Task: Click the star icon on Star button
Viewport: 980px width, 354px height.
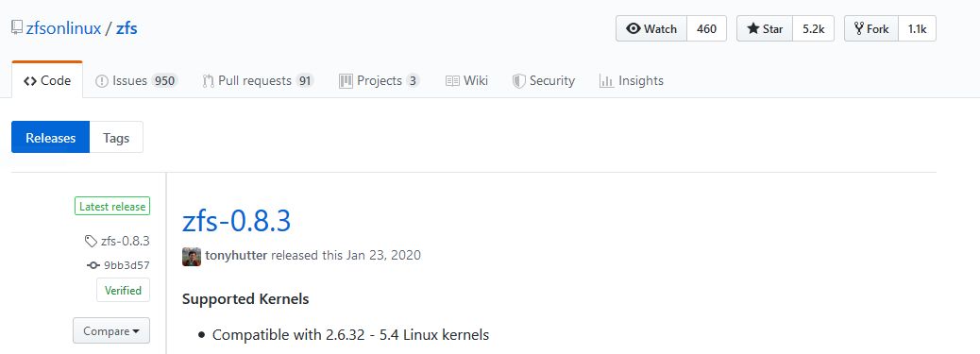Action: coord(753,28)
